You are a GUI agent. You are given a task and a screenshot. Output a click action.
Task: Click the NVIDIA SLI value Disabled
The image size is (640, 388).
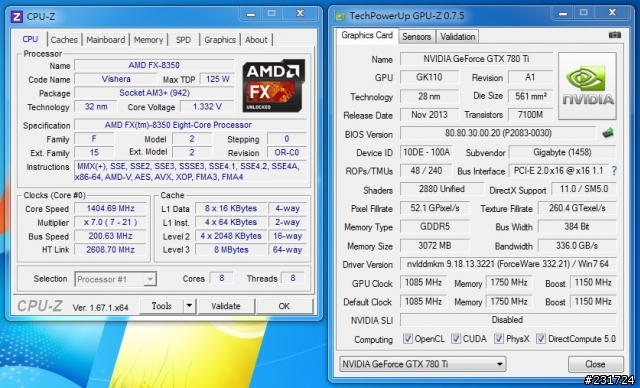pyautogui.click(x=508, y=319)
